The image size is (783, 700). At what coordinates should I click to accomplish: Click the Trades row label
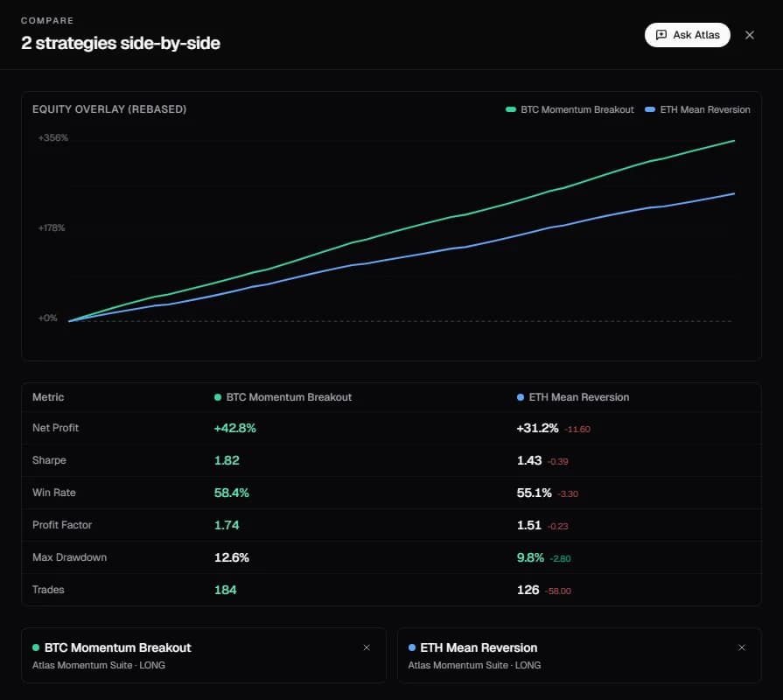[48, 590]
